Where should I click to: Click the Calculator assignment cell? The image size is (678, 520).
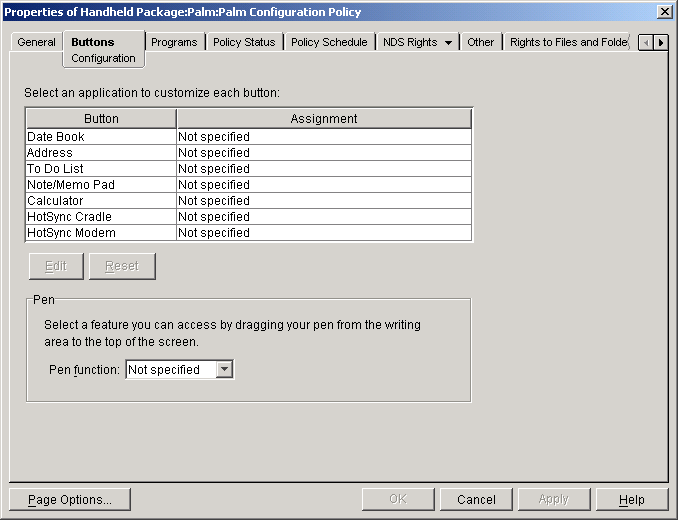tap(324, 201)
